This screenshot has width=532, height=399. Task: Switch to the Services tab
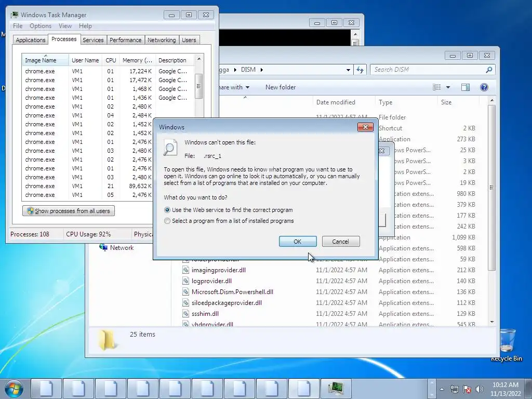(x=93, y=40)
